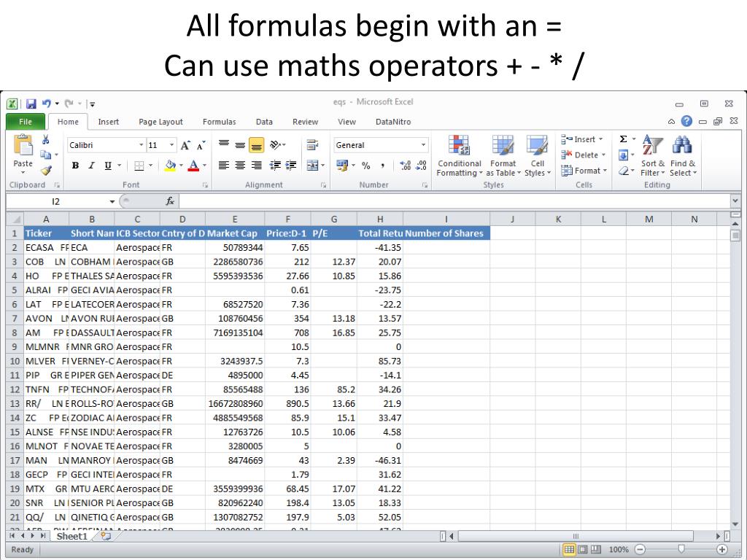Open Conditional Formatting

pyautogui.click(x=460, y=156)
